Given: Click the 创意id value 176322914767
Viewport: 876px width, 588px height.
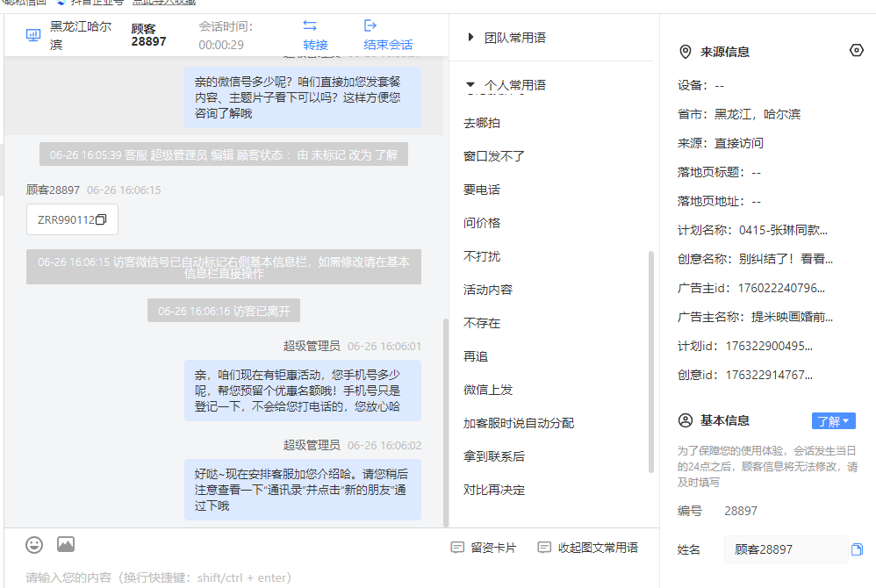Looking at the screenshot, I should pos(769,376).
